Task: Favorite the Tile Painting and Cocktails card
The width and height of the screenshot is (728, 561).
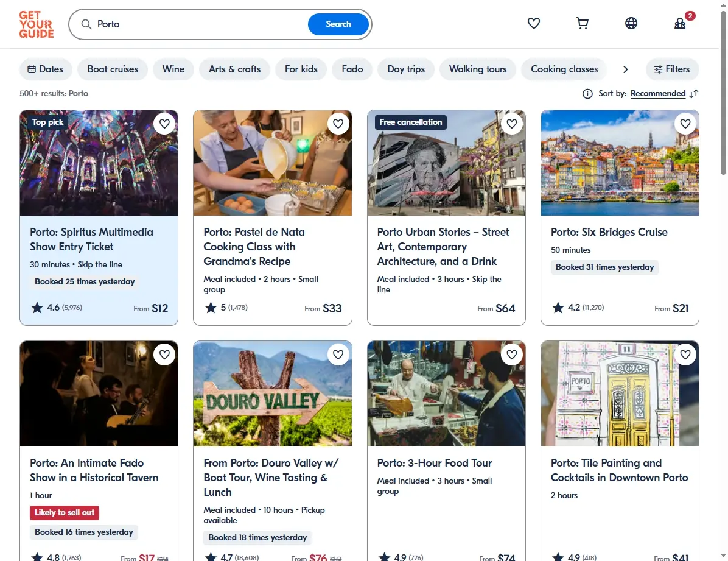Action: click(685, 355)
